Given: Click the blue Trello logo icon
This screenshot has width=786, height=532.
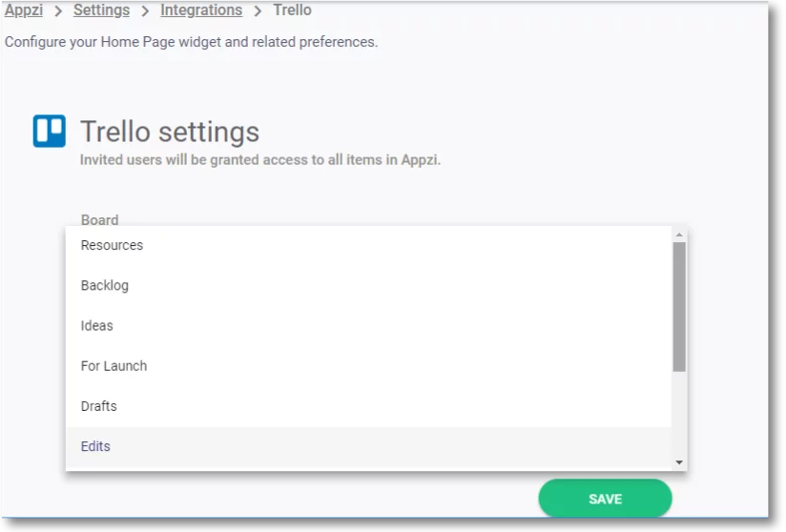Looking at the screenshot, I should point(50,132).
